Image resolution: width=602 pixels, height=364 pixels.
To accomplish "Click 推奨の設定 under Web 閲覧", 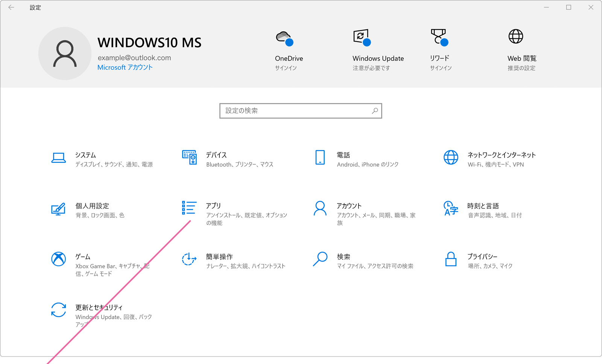I will tap(521, 68).
